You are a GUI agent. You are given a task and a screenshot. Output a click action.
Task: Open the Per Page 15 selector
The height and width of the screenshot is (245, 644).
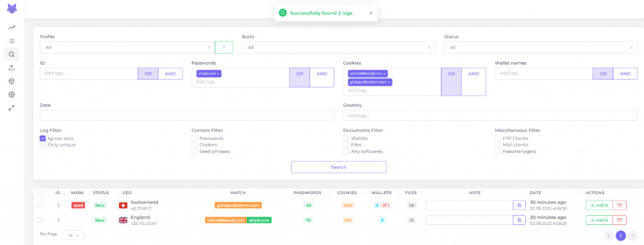(x=73, y=235)
